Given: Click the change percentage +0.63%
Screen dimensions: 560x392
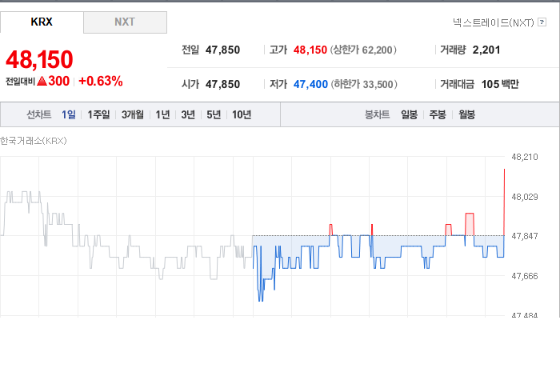Looking at the screenshot, I should point(101,81).
